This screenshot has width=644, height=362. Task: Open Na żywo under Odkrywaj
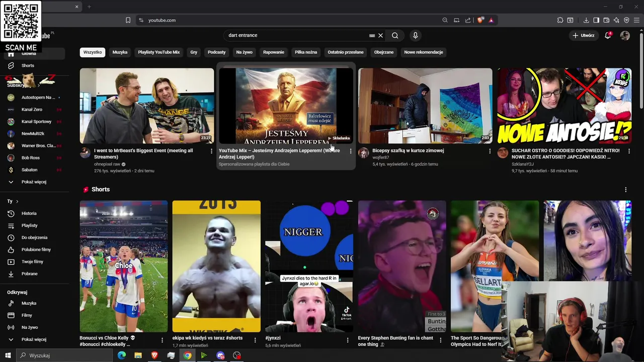coord(29,327)
